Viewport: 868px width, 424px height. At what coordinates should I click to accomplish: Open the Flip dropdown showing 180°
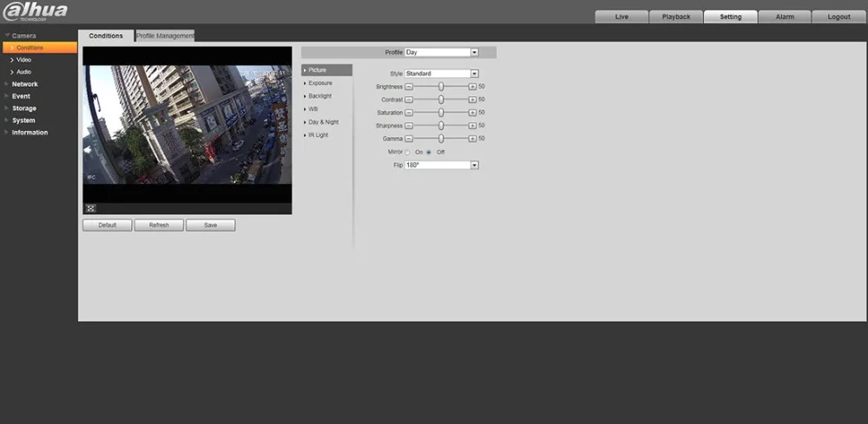[x=441, y=166]
